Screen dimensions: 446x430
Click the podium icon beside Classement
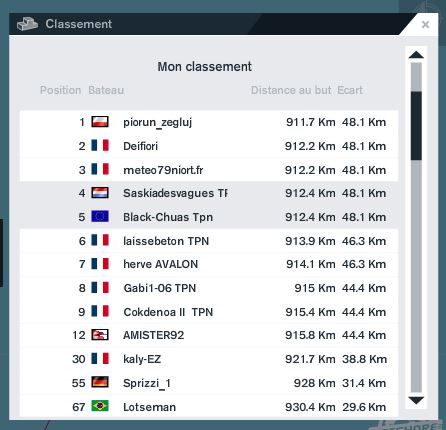point(27,24)
